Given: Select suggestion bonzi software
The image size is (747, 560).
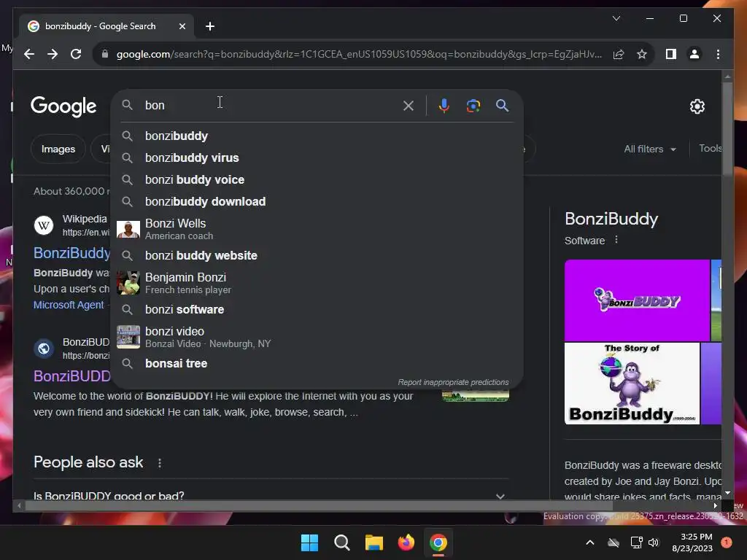Looking at the screenshot, I should [317, 309].
